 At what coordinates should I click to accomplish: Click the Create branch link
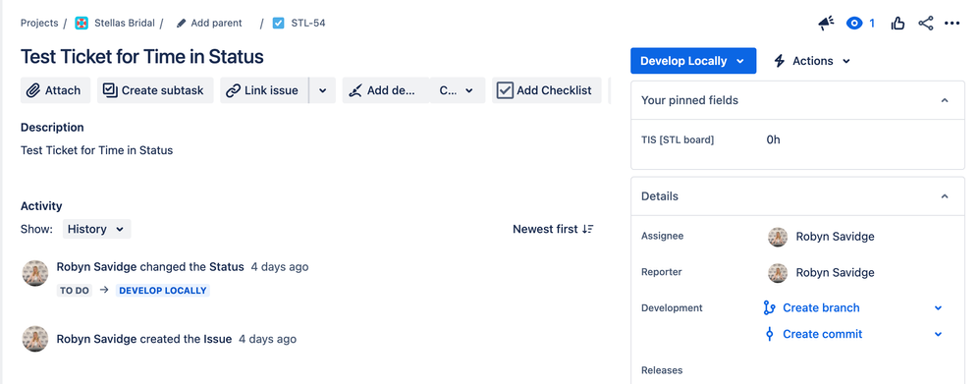tap(821, 307)
